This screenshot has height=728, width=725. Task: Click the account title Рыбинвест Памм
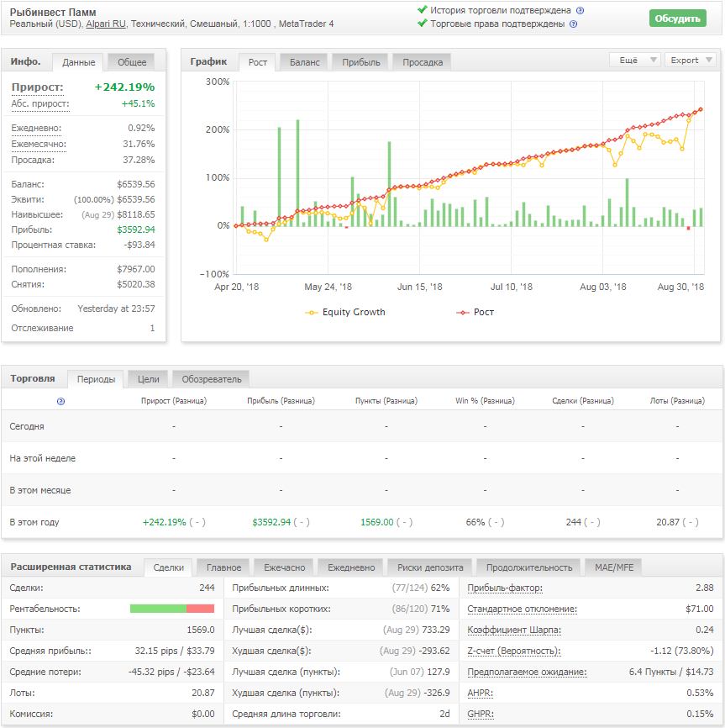tap(53, 13)
